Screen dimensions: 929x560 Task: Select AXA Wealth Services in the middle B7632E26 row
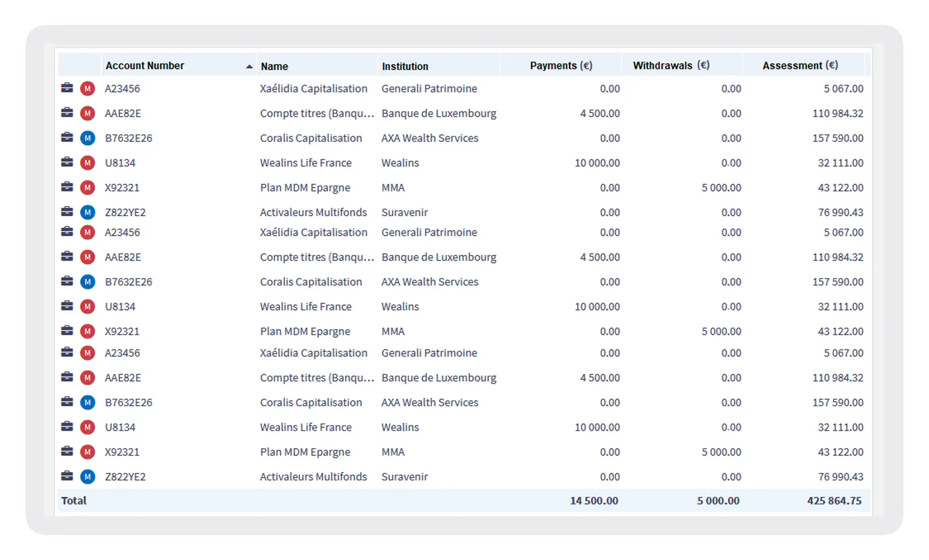[x=429, y=282]
